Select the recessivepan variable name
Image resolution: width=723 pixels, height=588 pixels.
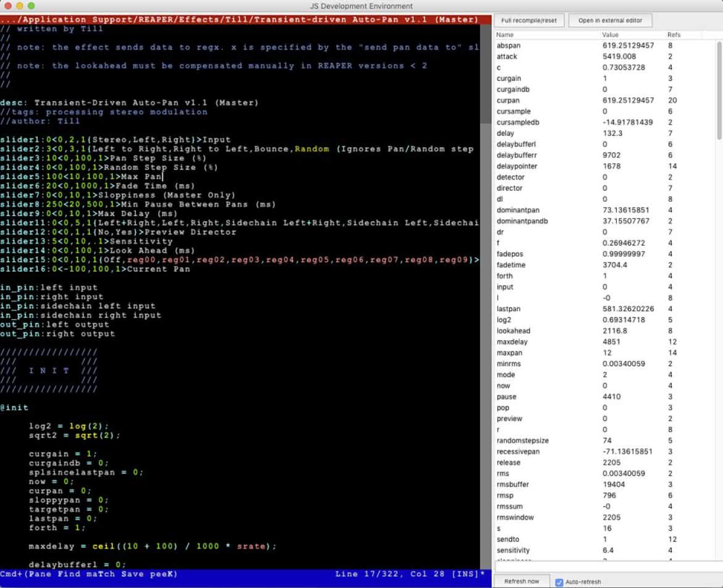[x=518, y=451]
